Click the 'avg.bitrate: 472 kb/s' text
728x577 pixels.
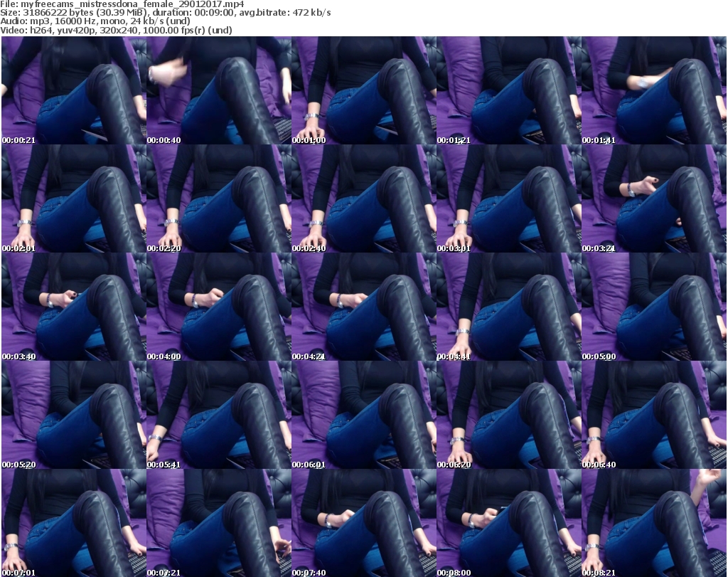click(285, 13)
